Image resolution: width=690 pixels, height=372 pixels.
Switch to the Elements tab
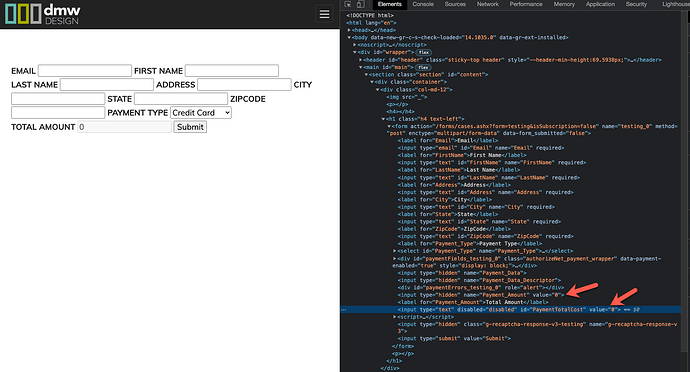click(389, 4)
